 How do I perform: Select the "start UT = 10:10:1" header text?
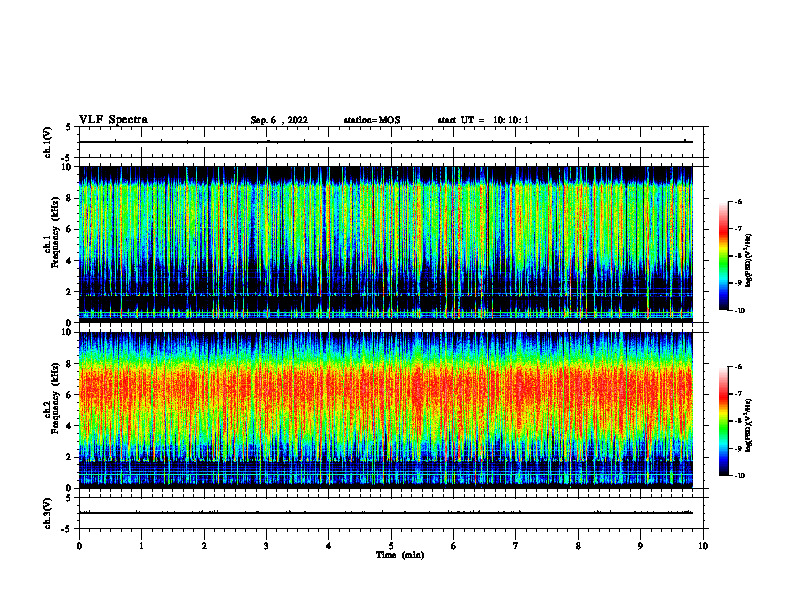[x=483, y=120]
